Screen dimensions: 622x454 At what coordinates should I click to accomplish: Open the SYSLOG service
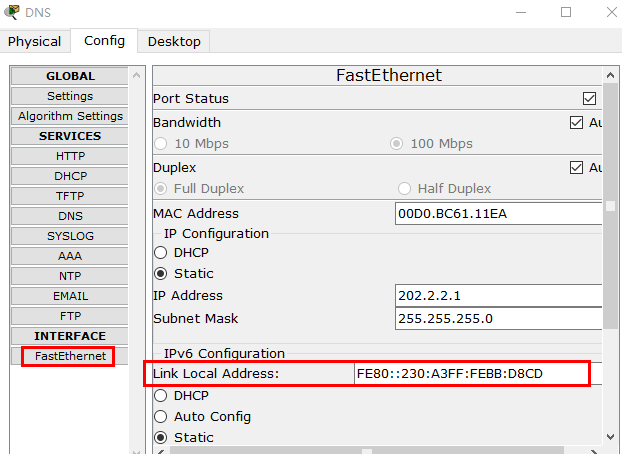[70, 236]
